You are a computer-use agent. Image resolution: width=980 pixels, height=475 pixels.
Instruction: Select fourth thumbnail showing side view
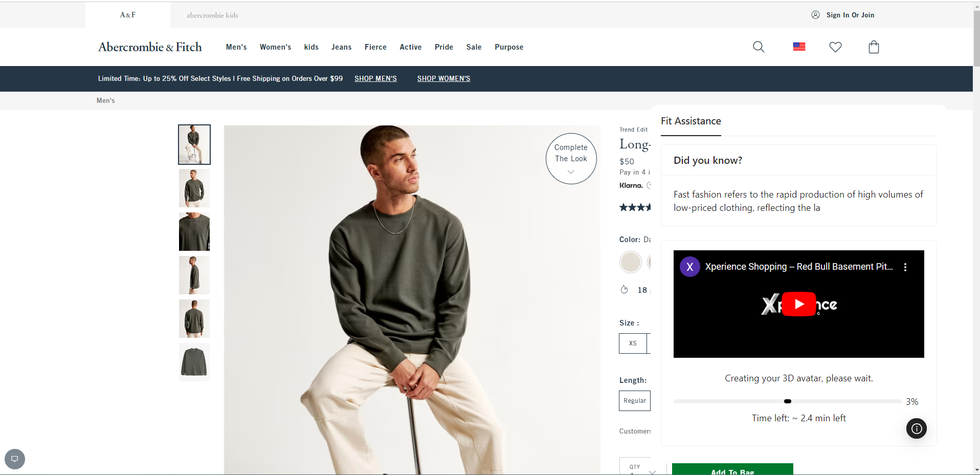coord(194,275)
